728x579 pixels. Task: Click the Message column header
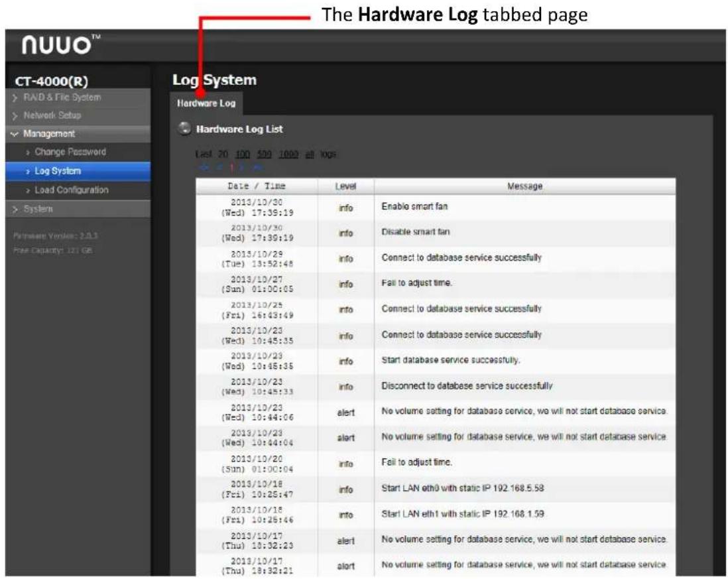(x=524, y=186)
